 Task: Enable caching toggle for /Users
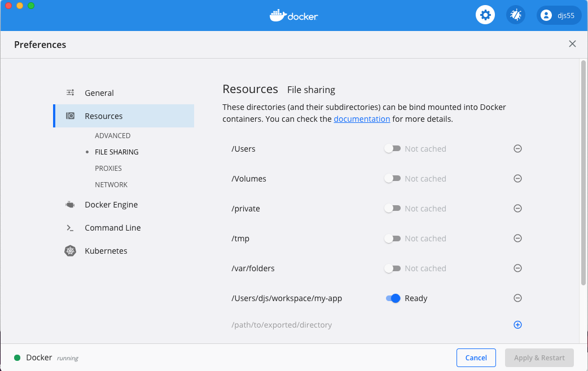tap(392, 149)
